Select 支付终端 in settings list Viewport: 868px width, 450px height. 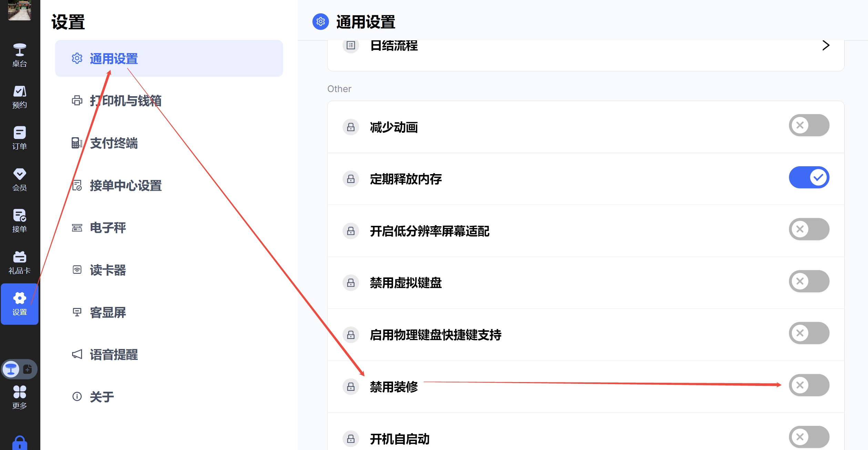click(x=114, y=143)
